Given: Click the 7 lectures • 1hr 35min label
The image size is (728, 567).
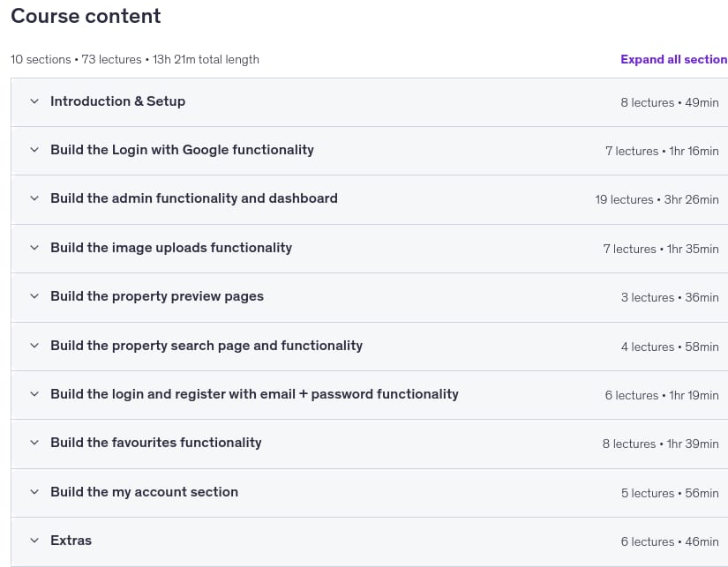Looking at the screenshot, I should pos(661,250).
